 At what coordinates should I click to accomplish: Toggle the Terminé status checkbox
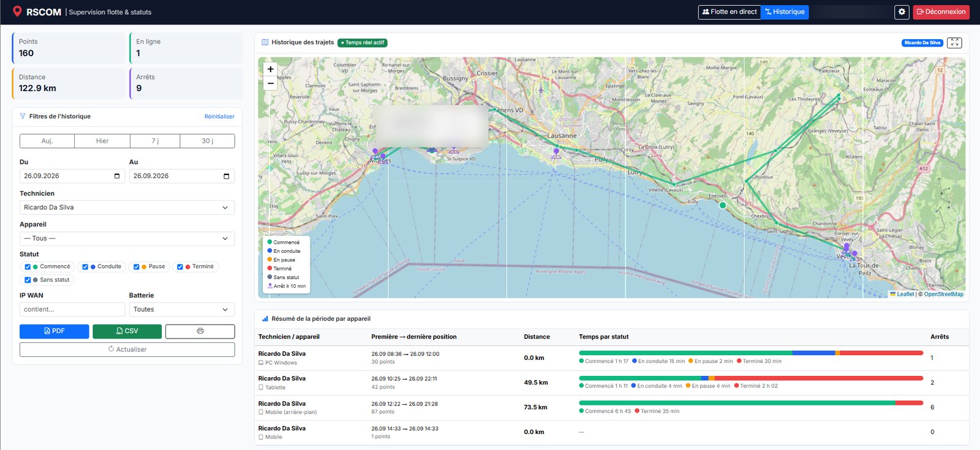point(180,267)
